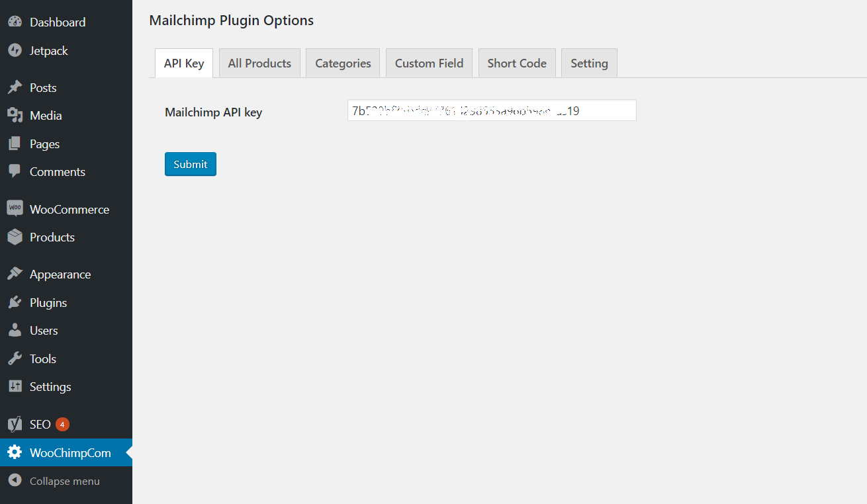Image resolution: width=867 pixels, height=504 pixels.
Task: Click the Jetpack lightning icon
Action: [15, 50]
